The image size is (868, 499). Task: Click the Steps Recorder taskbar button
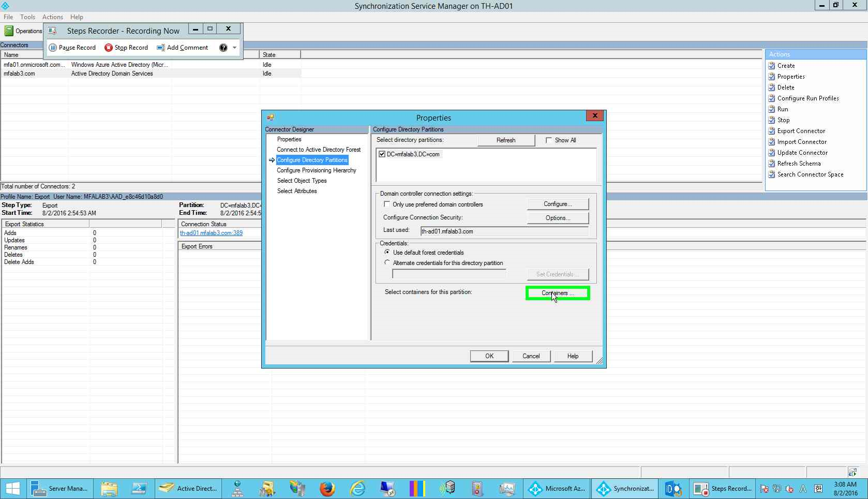(723, 489)
